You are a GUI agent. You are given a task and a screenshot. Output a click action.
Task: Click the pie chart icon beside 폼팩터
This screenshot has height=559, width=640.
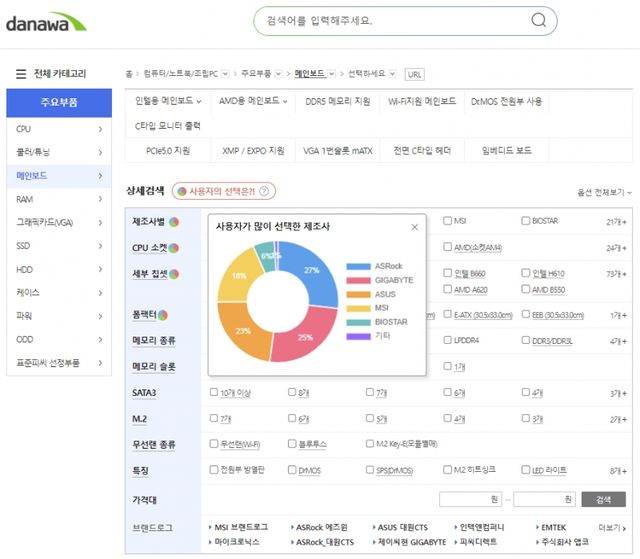(163, 316)
